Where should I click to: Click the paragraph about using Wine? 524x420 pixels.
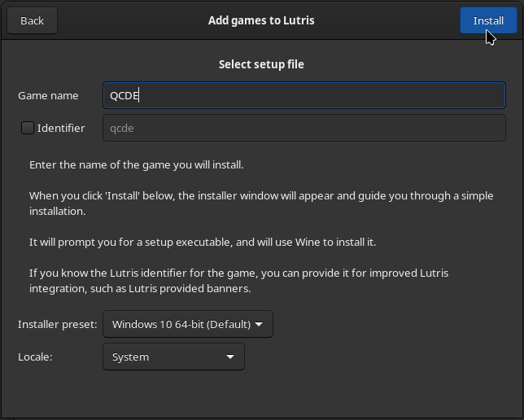point(203,242)
